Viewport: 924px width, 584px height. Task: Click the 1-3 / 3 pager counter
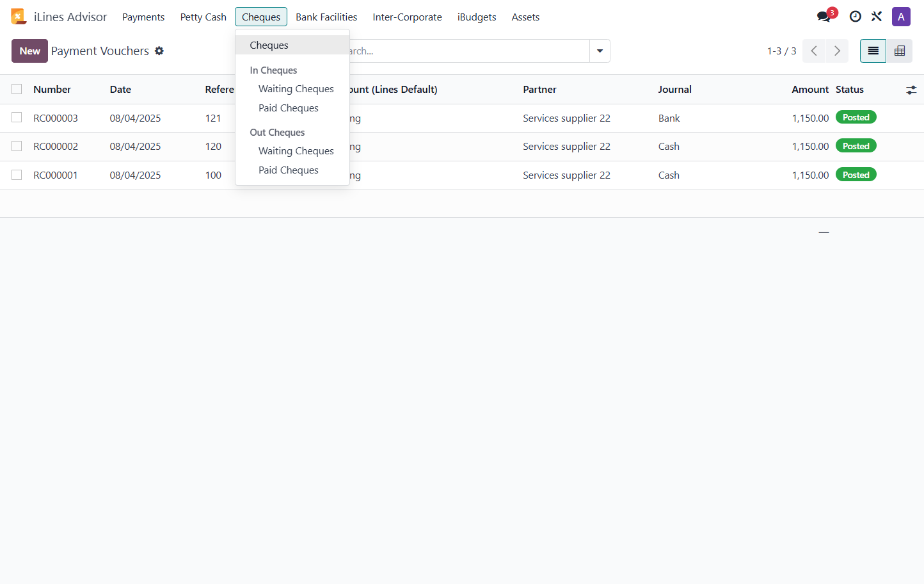[x=781, y=51]
